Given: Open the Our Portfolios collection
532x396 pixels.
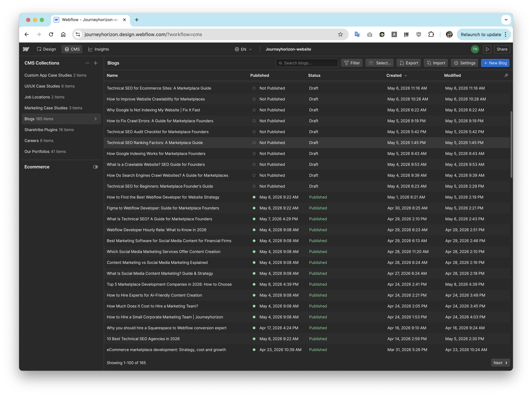Looking at the screenshot, I should [x=61, y=152].
